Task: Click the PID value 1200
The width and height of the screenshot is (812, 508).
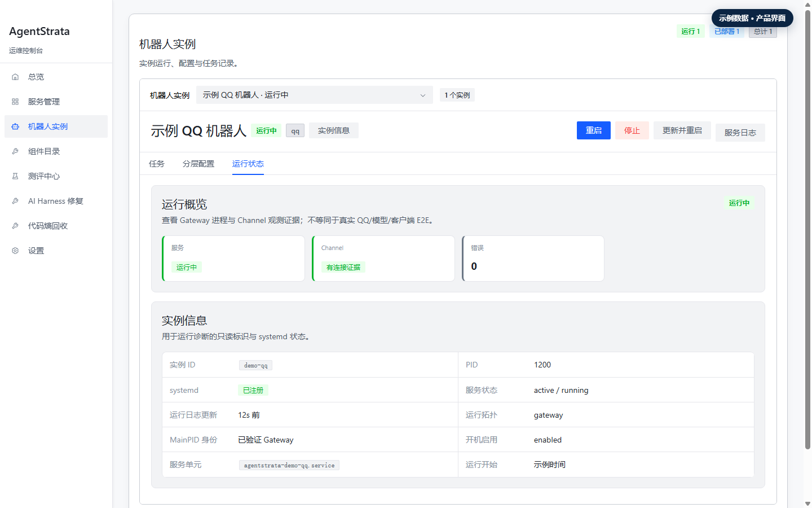Action: pyautogui.click(x=542, y=365)
